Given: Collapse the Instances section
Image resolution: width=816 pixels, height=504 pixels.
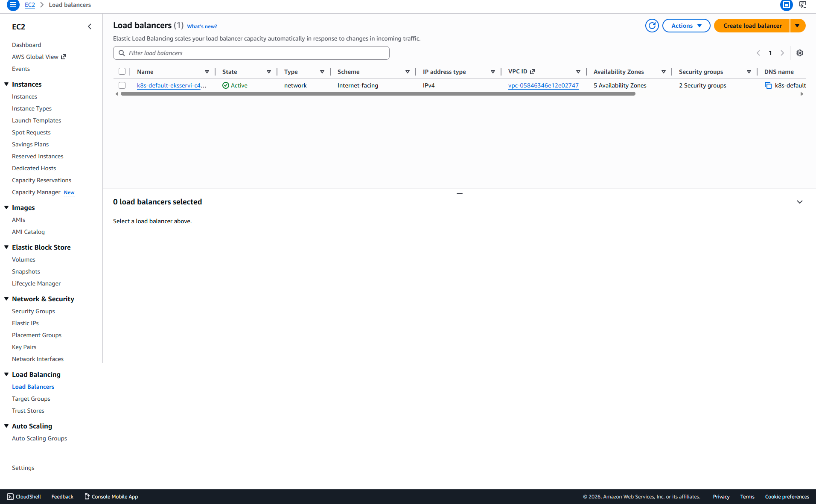Looking at the screenshot, I should [x=6, y=84].
